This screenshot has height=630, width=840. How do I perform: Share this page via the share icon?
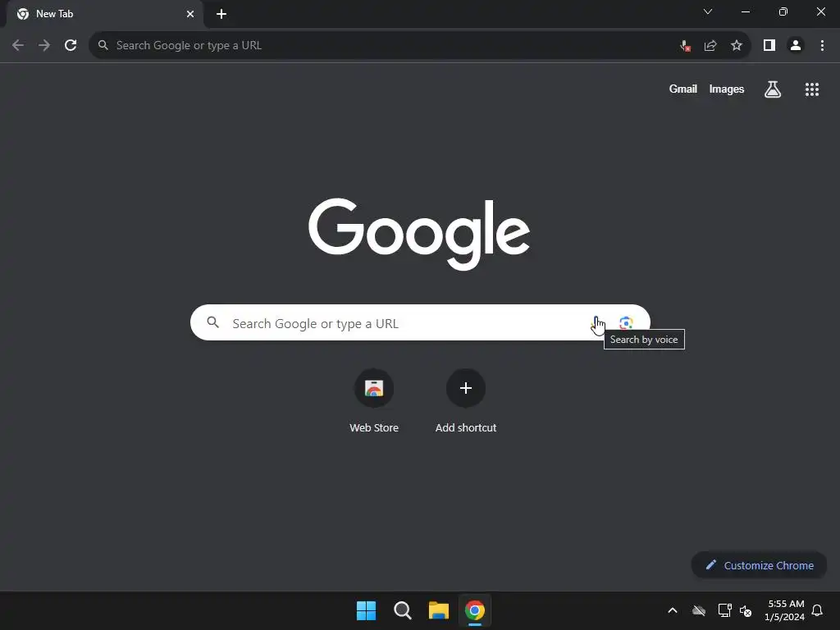[x=710, y=46]
